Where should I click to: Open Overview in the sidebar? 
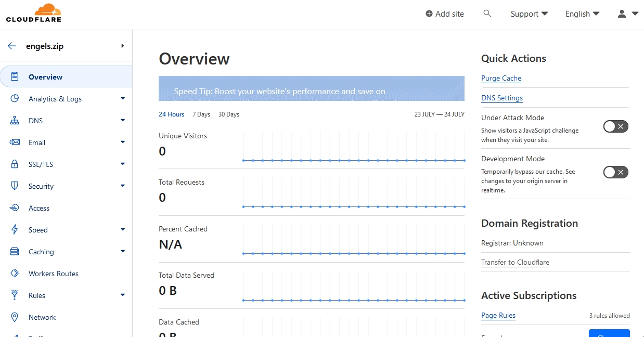(x=66, y=76)
